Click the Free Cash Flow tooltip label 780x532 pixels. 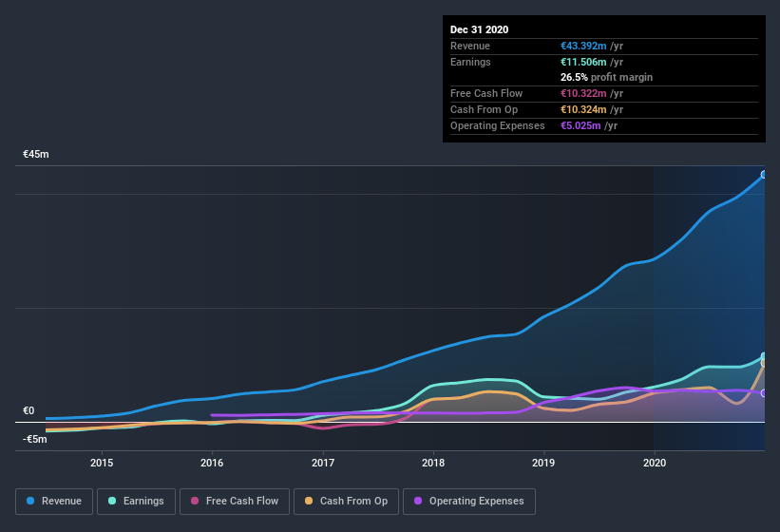(486, 93)
